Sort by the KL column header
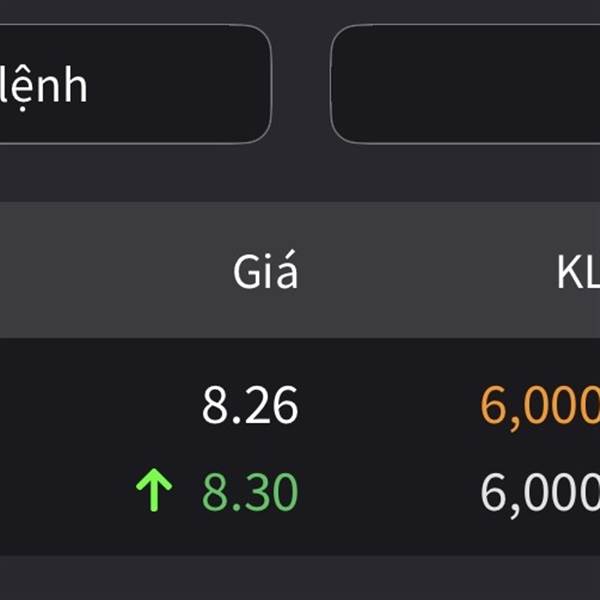The height and width of the screenshot is (600, 600). coord(578,272)
